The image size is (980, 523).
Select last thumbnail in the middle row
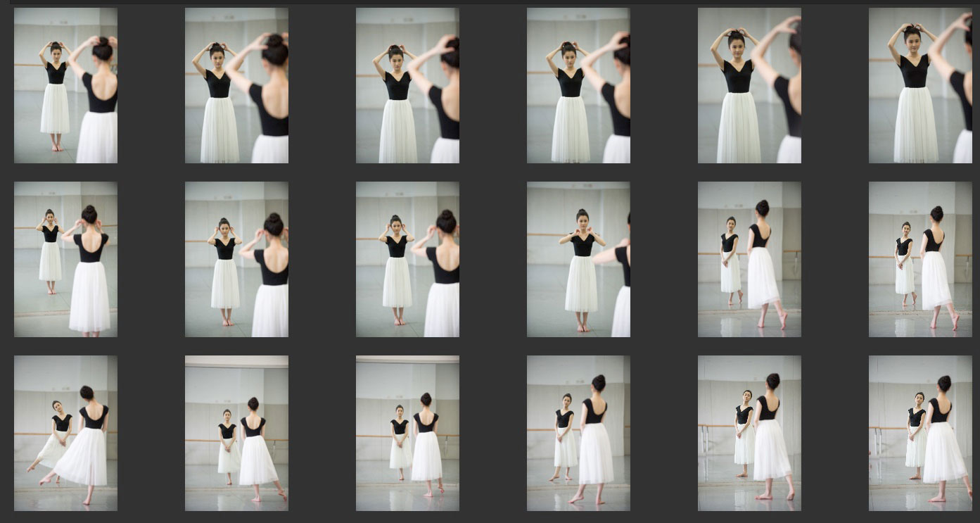click(920, 259)
